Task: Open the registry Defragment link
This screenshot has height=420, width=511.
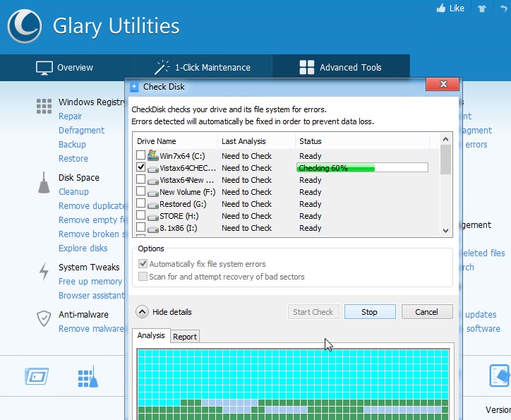Action: [81, 131]
